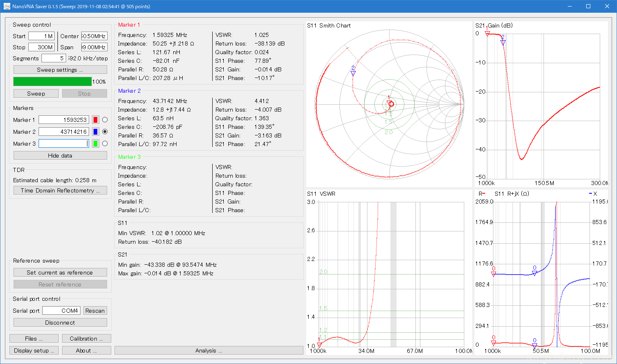Click the Segments input field
617x364 pixels.
click(53, 58)
